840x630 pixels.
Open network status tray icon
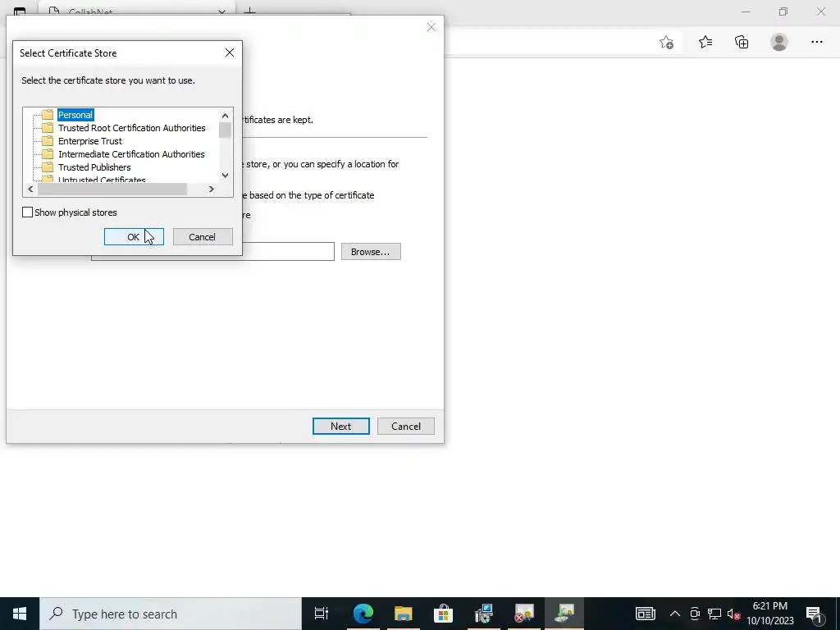click(x=714, y=614)
